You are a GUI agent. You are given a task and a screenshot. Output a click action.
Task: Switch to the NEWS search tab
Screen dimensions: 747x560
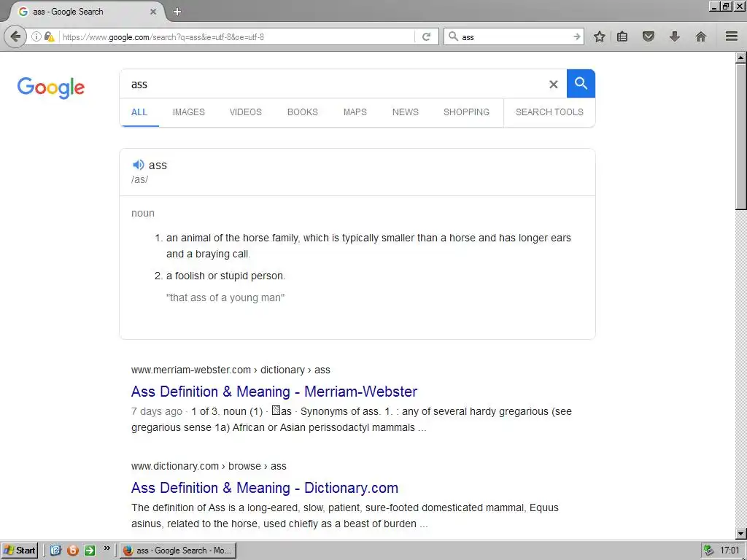(406, 112)
